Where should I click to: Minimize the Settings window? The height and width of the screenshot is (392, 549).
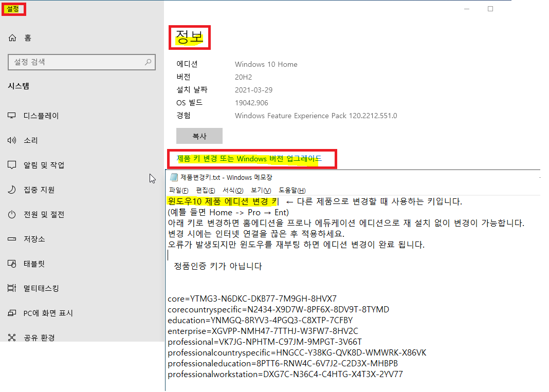467,9
